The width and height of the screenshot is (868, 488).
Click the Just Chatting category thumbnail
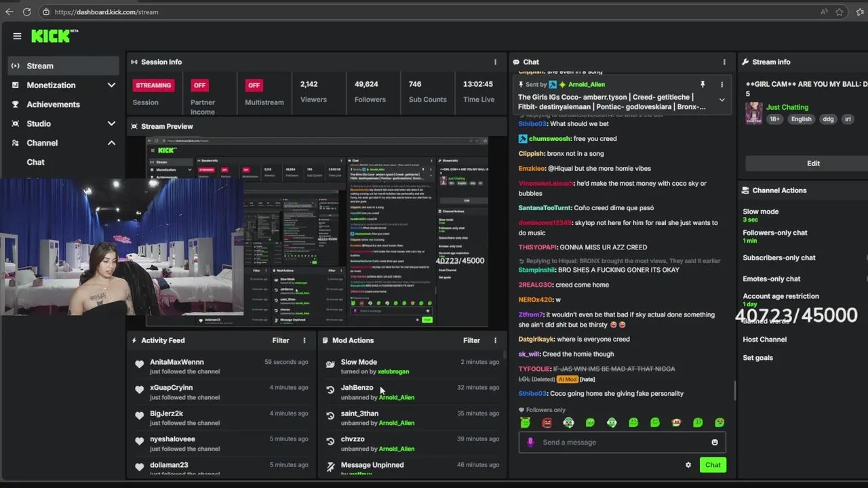pos(754,113)
